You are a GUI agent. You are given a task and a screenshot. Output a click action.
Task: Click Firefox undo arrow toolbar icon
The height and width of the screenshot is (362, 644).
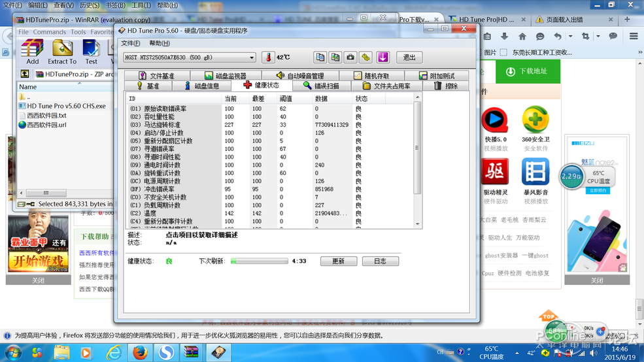(x=557, y=37)
